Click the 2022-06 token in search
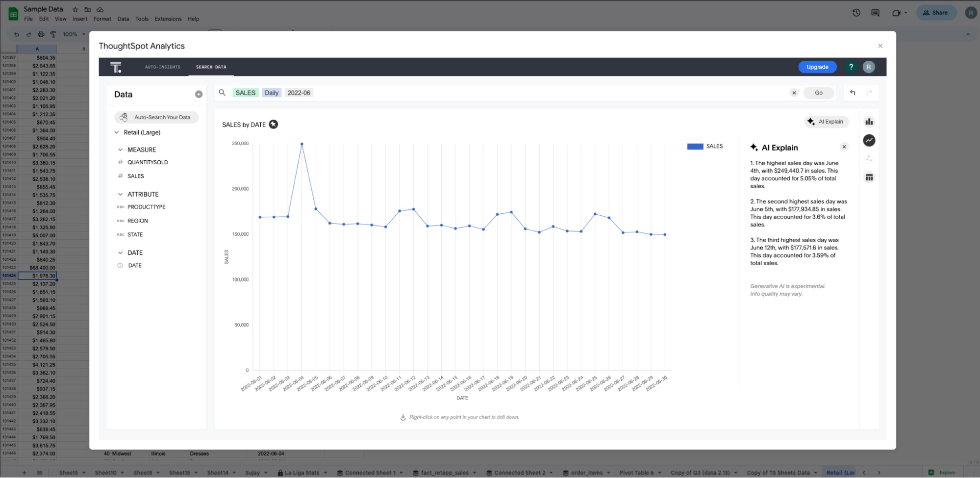This screenshot has height=478, width=980. pyautogui.click(x=299, y=93)
